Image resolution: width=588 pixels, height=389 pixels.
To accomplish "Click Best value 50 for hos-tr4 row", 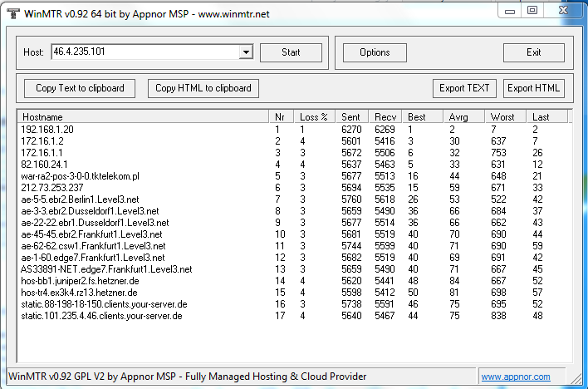I will pos(413,293).
